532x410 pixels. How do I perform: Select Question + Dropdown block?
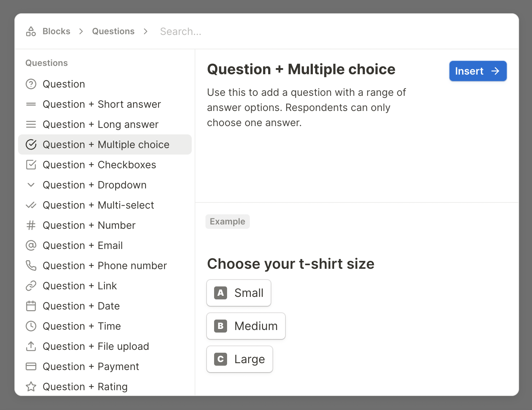94,185
